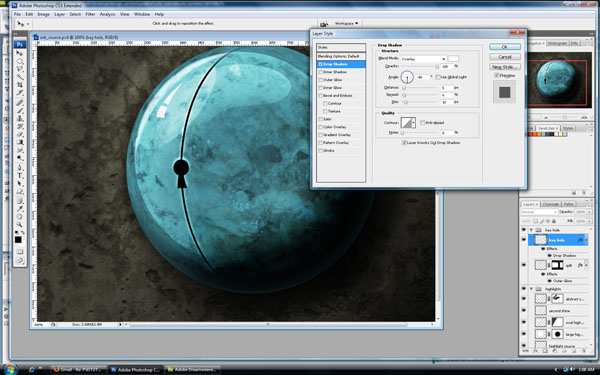Select the Move tool in the toolbox

20,53
